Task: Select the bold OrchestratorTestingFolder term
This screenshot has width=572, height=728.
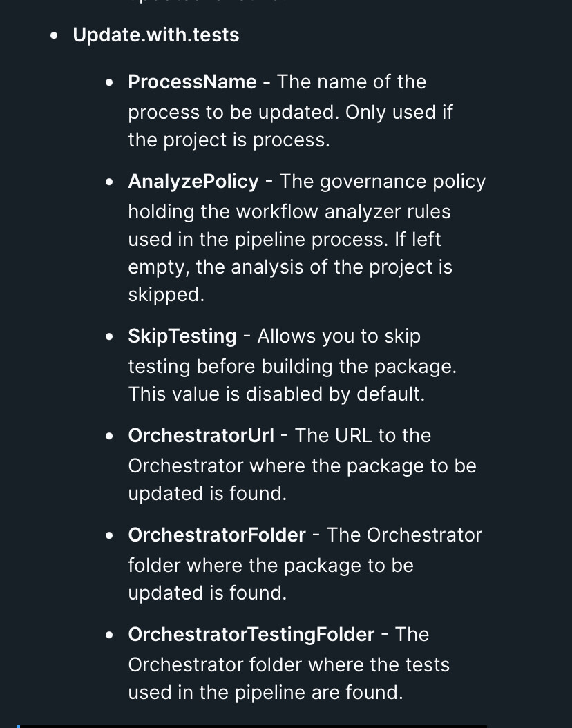Action: 251,635
